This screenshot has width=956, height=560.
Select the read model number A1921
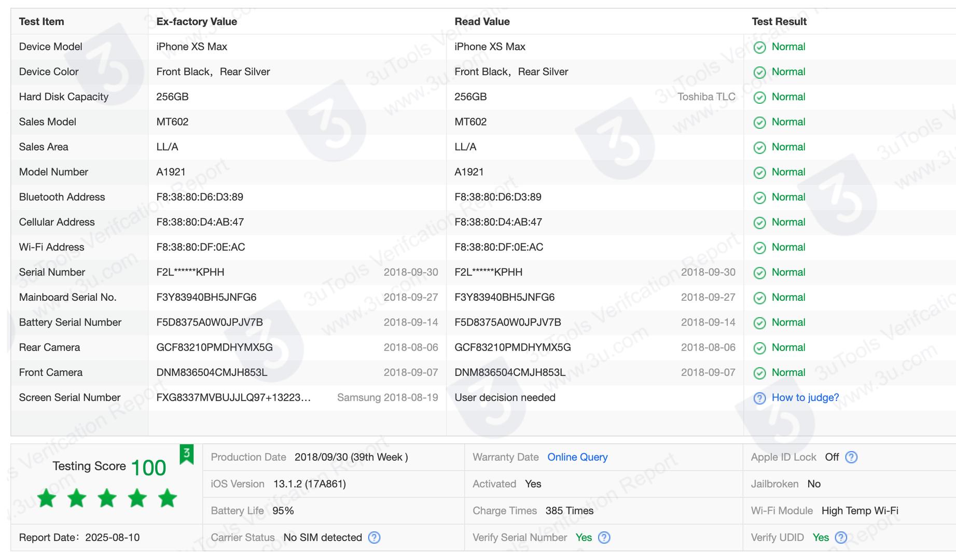tap(469, 172)
